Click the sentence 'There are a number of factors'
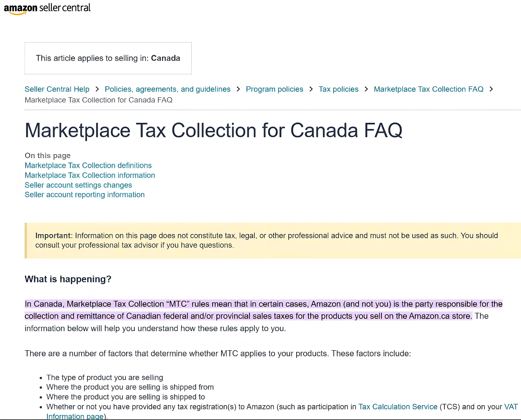521x420 pixels. 218,354
